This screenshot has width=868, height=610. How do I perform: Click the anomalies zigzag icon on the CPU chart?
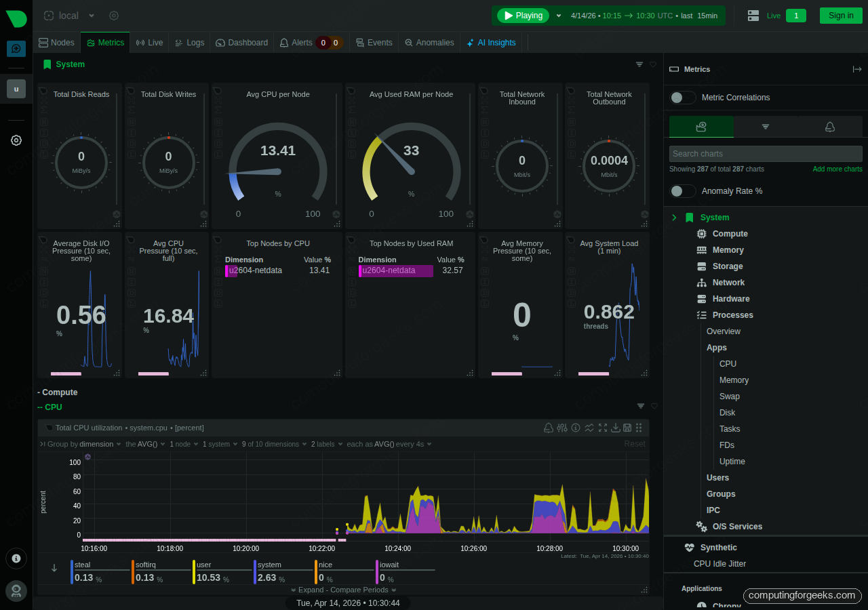pos(589,428)
